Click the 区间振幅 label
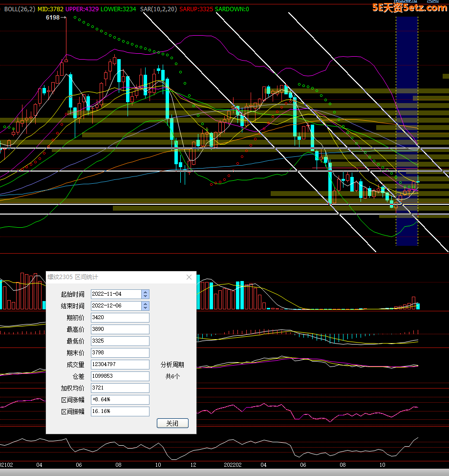 click(x=72, y=411)
